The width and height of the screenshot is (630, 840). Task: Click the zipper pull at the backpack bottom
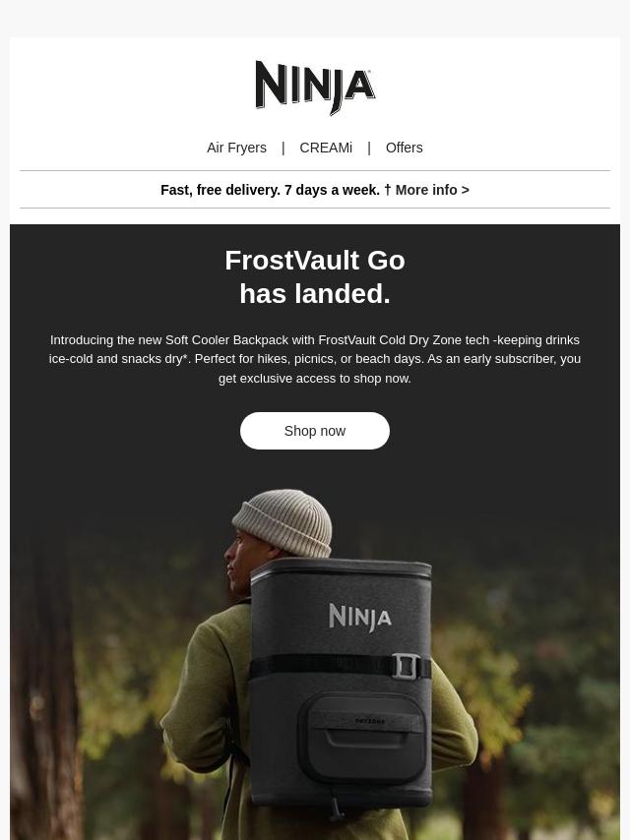(x=337, y=808)
